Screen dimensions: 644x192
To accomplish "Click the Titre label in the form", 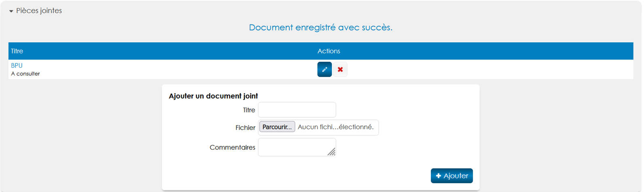I will [249, 110].
